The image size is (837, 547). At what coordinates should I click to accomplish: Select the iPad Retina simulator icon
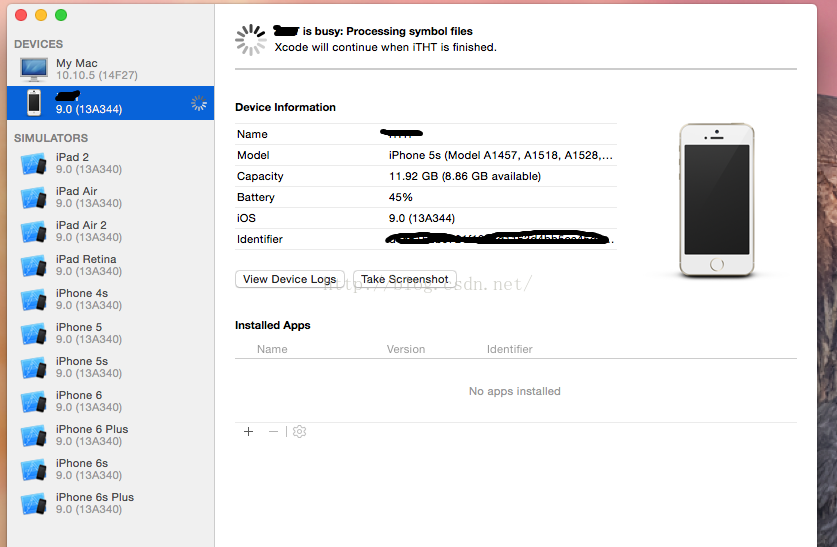34,265
